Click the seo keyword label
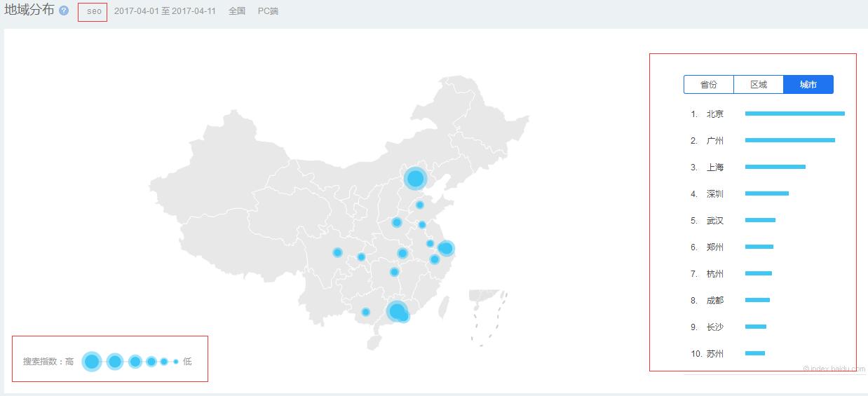The image size is (868, 396). click(93, 12)
